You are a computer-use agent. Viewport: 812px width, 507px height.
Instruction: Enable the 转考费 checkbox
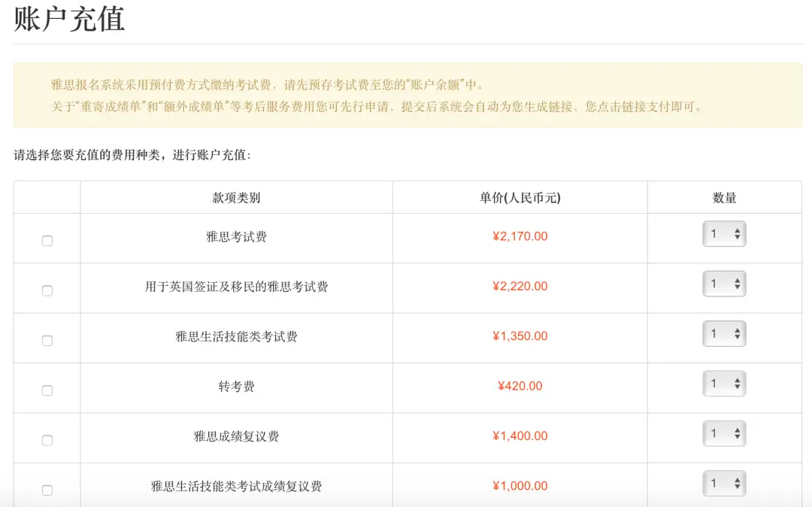(x=47, y=390)
